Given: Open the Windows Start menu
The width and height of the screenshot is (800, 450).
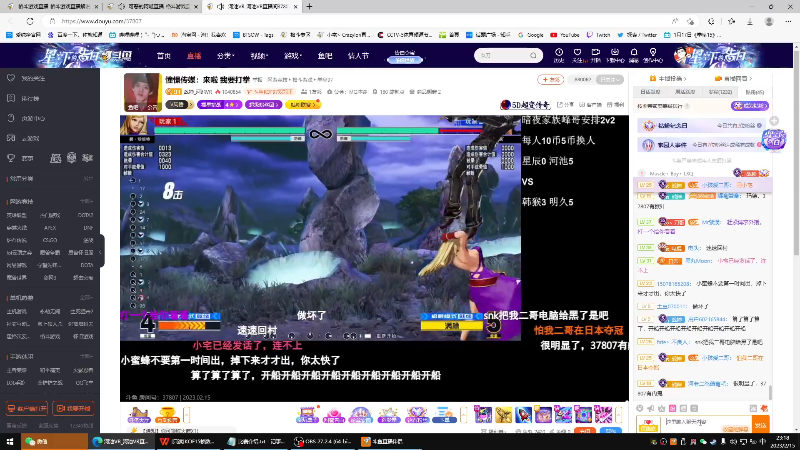Looking at the screenshot, I should 10,441.
